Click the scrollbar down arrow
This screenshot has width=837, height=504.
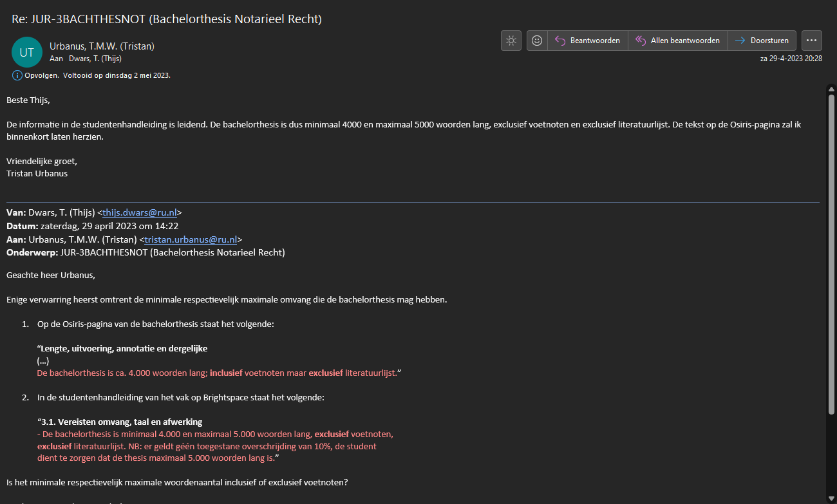[x=831, y=498]
